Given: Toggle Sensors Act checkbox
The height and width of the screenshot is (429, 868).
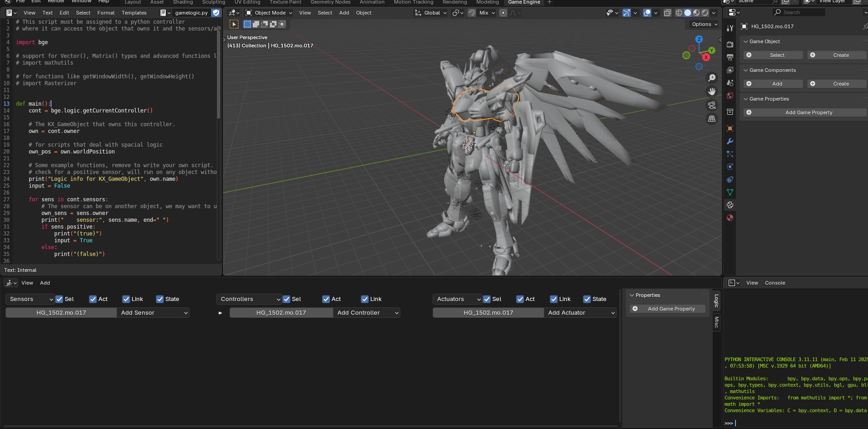Looking at the screenshot, I should [93, 299].
